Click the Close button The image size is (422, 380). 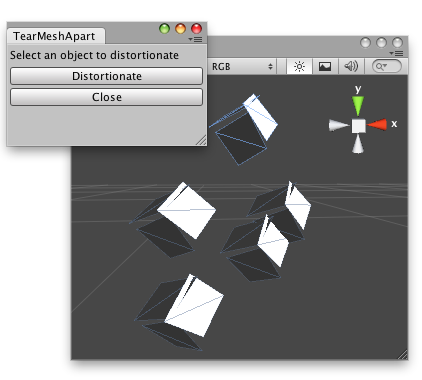(106, 97)
